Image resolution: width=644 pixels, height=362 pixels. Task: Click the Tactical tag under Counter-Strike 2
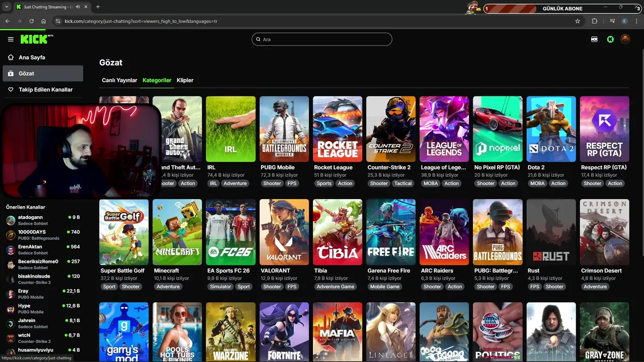[x=403, y=184]
